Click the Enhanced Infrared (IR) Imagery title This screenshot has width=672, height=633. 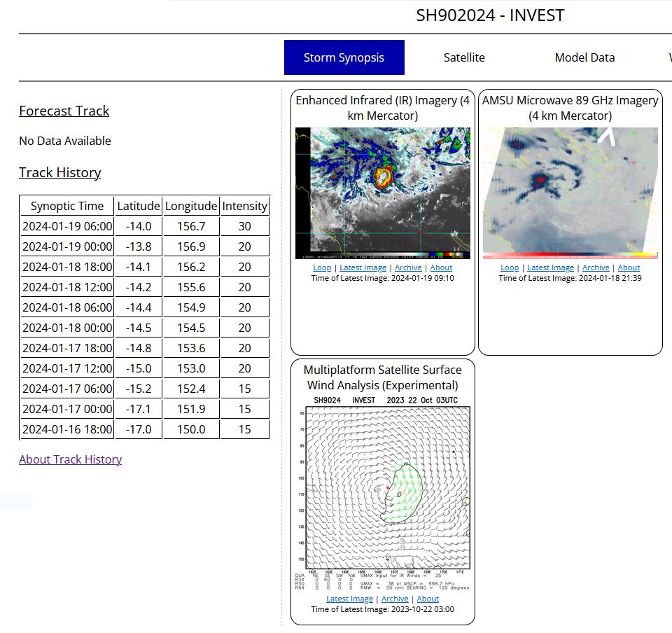pyautogui.click(x=383, y=108)
